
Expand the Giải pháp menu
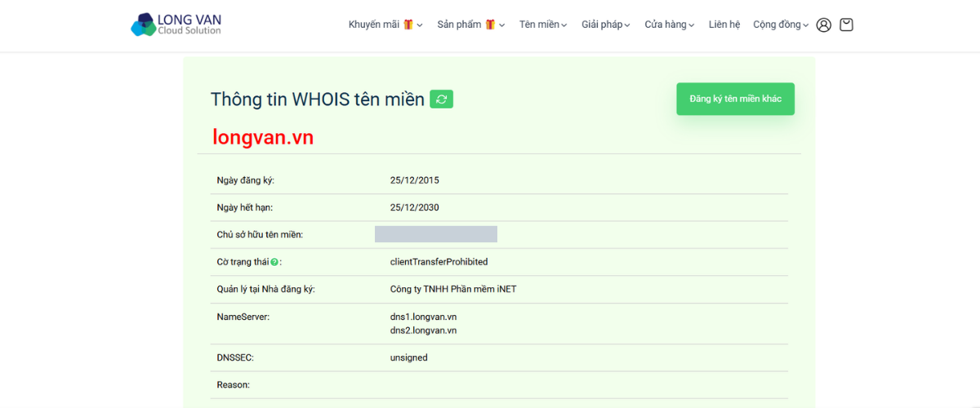[x=606, y=24]
